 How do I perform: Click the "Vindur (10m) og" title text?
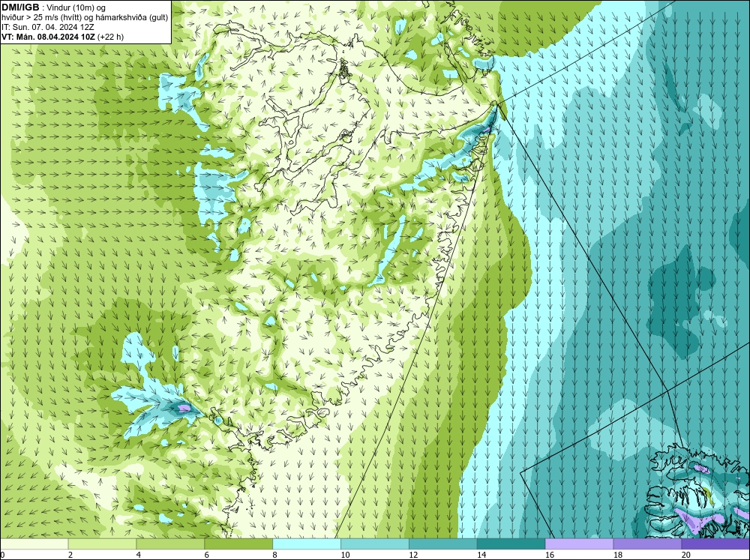(x=76, y=8)
